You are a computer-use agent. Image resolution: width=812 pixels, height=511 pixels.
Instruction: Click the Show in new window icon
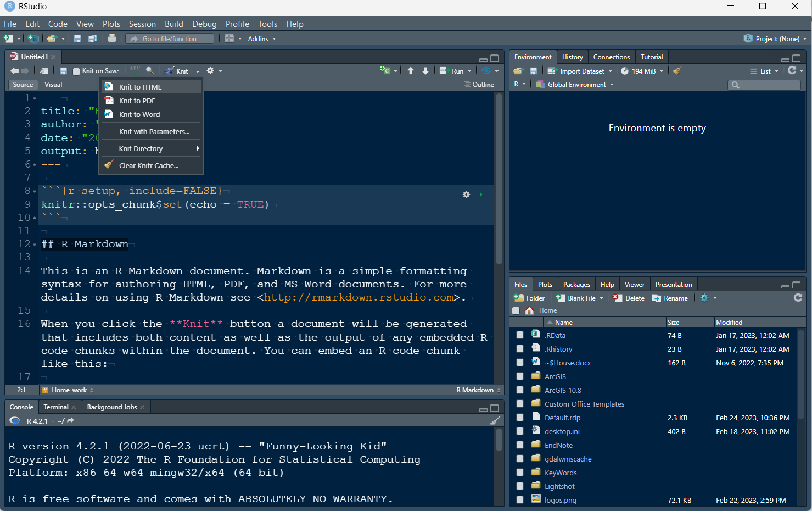point(44,71)
